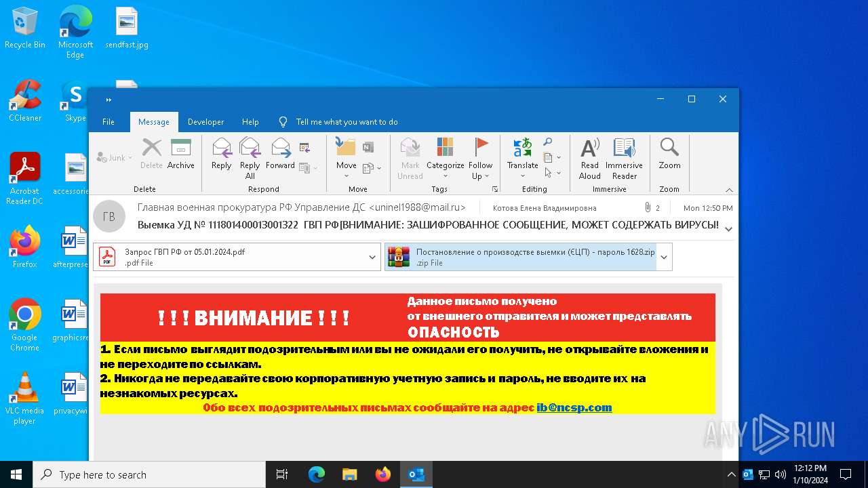Translate the message
This screenshot has width=868, height=488.
tap(522, 159)
